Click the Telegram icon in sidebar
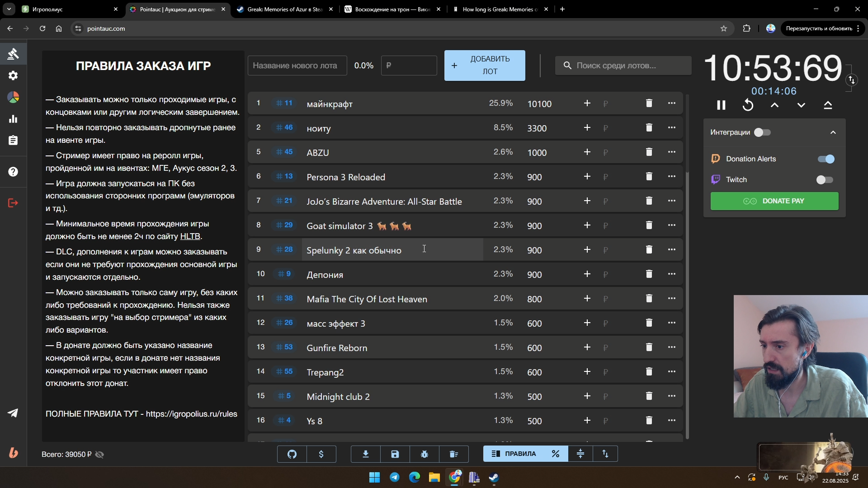 (13, 413)
